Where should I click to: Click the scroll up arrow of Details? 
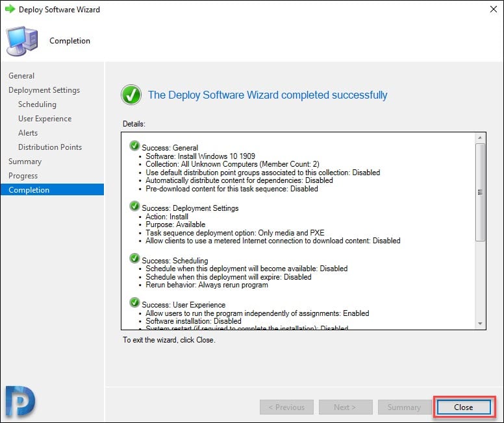[480, 138]
